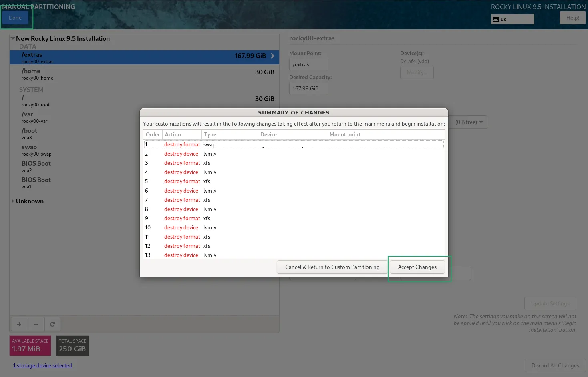The width and height of the screenshot is (588, 377).
Task: Click the Done button
Action: tap(15, 18)
